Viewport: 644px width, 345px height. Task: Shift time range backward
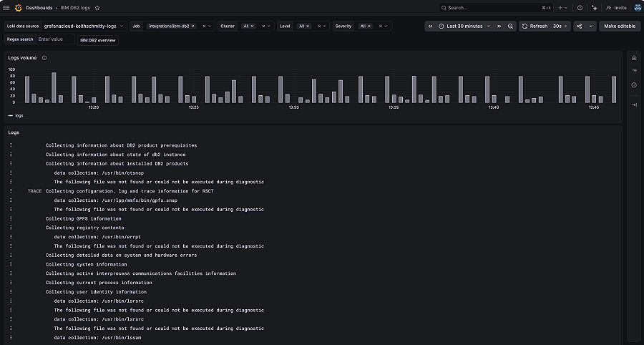430,26
